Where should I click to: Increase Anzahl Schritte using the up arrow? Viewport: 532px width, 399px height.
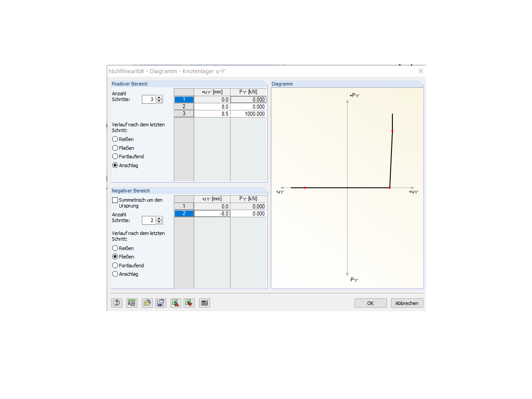tap(159, 97)
